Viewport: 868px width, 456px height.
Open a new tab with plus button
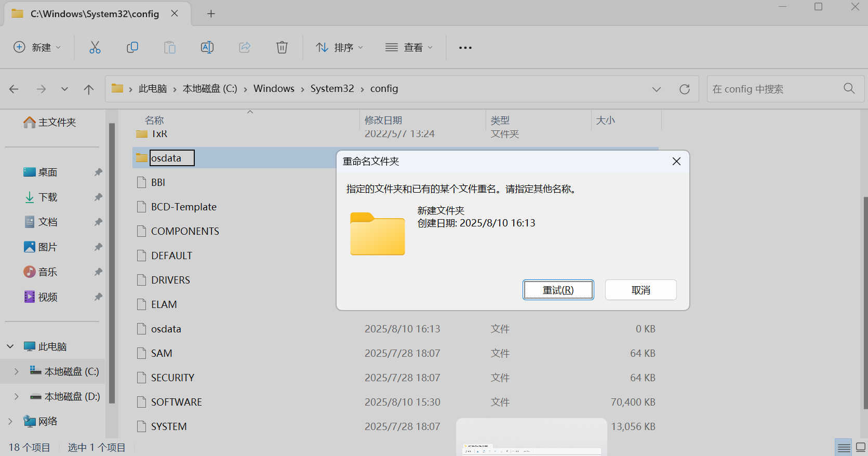point(211,14)
